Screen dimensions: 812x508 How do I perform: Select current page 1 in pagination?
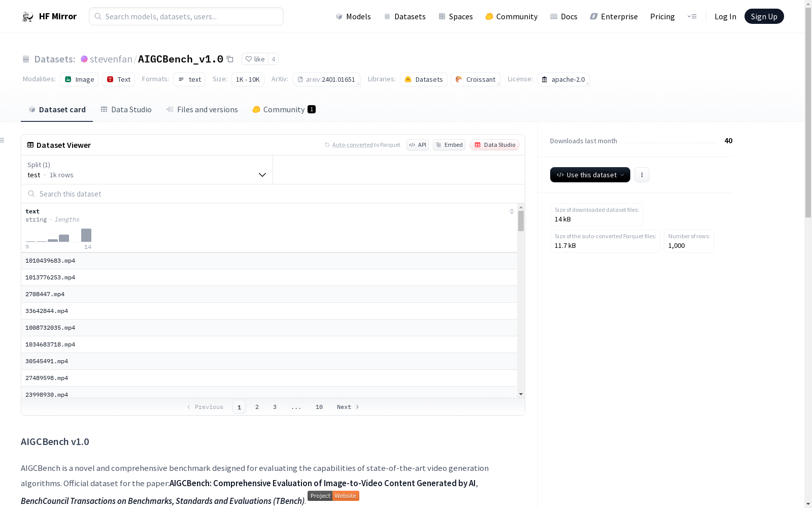239,407
